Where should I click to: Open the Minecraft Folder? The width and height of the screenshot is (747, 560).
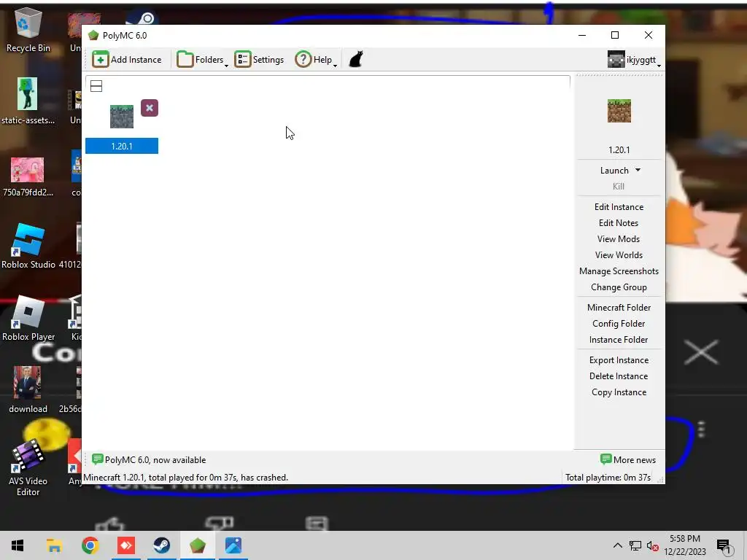pos(619,308)
